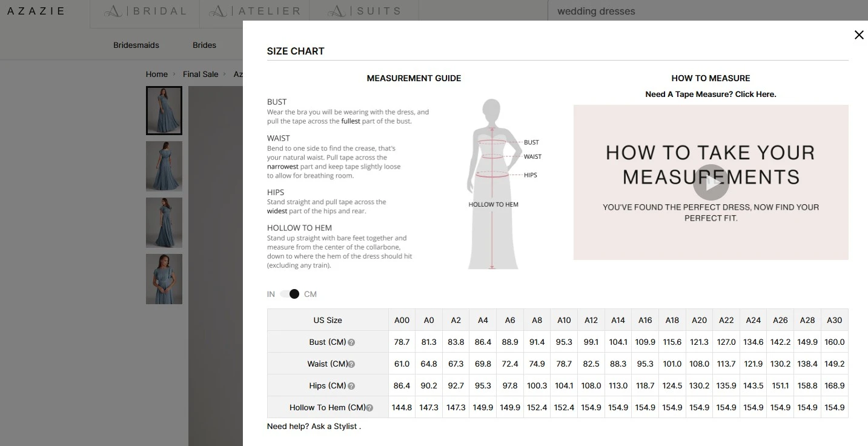Click hips value 90.2 for size A0
868x446 pixels.
(429, 385)
